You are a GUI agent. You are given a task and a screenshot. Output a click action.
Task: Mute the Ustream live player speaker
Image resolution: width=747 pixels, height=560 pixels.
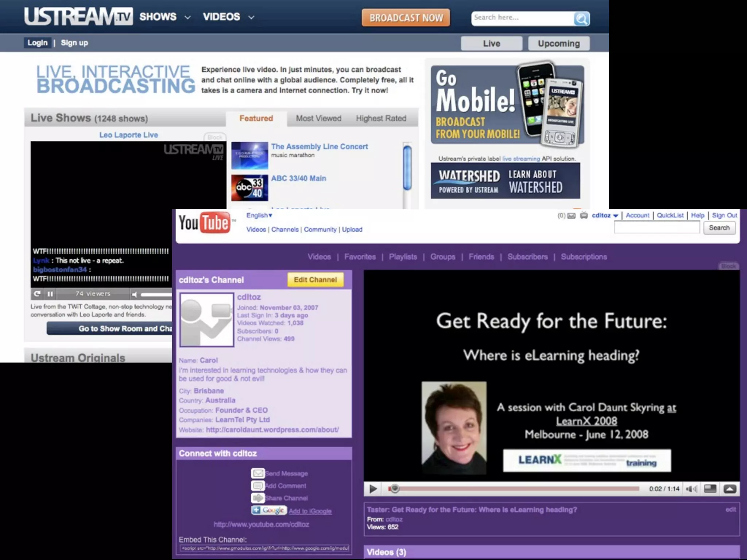pos(135,294)
